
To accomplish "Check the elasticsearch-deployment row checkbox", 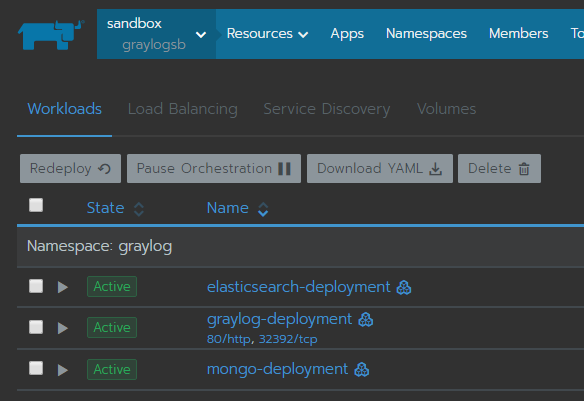I will pyautogui.click(x=36, y=286).
